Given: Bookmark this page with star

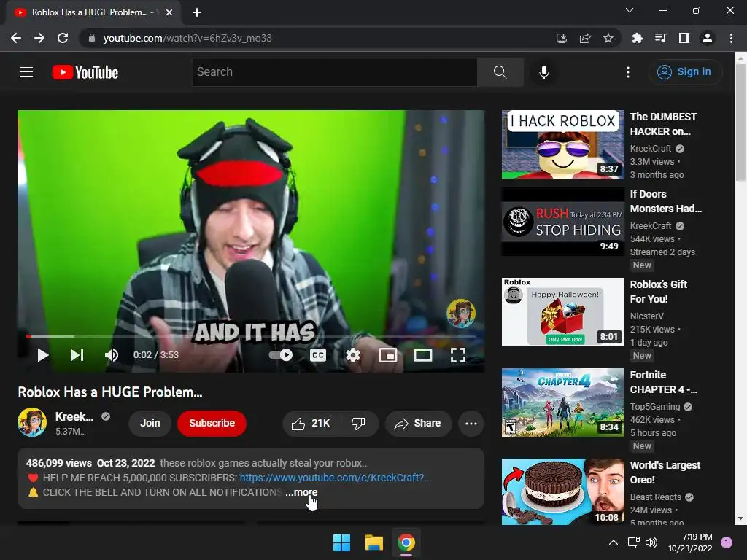Looking at the screenshot, I should pyautogui.click(x=608, y=38).
